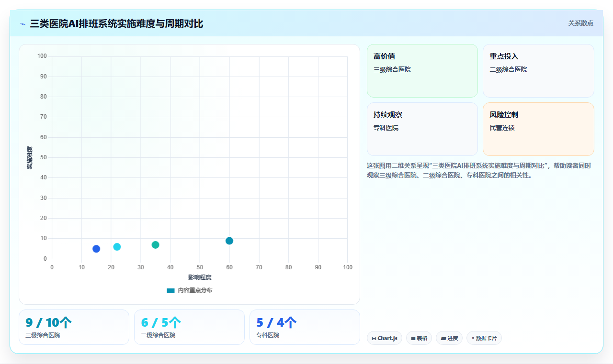
Task: Click the 关系散点 label in header
Action: tap(580, 23)
